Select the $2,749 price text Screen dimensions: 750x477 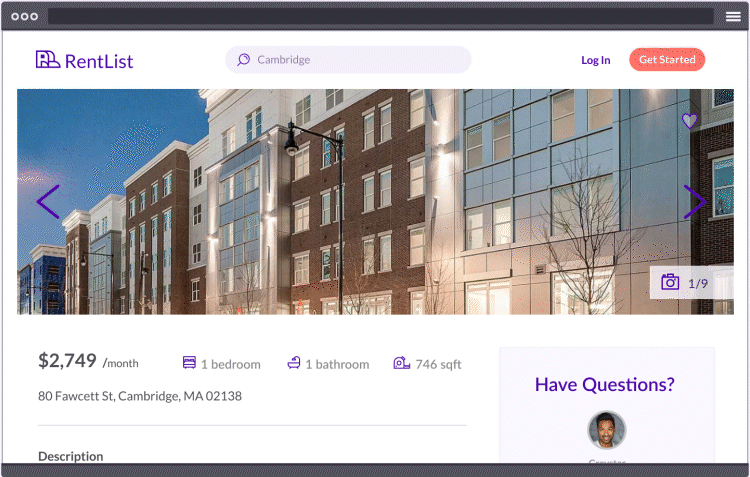click(67, 361)
